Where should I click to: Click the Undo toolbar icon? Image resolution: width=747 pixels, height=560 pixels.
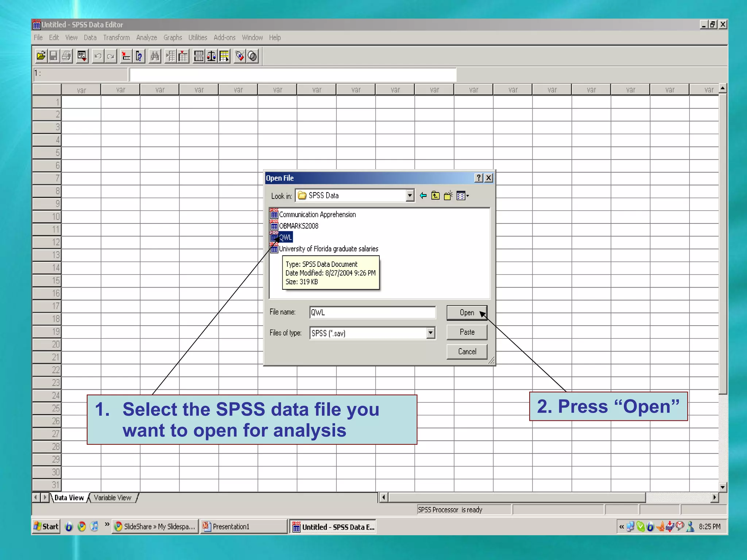(98, 56)
